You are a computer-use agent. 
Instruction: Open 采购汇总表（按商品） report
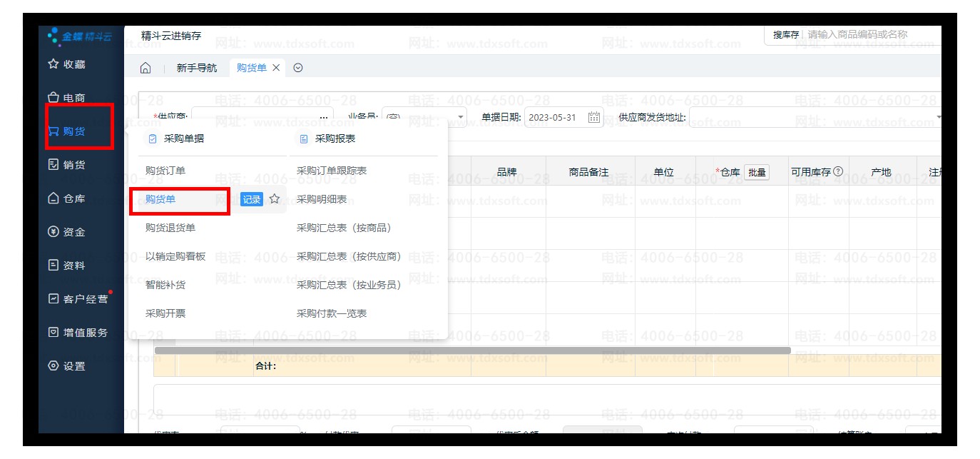click(x=346, y=228)
